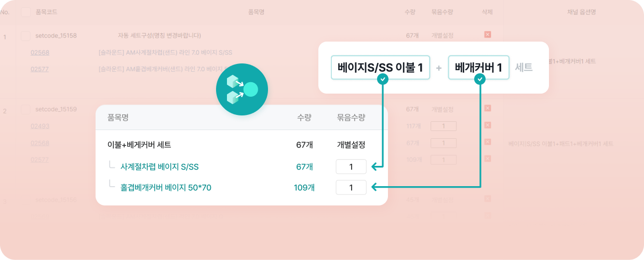Check the box for setcode_15159

pos(25,109)
